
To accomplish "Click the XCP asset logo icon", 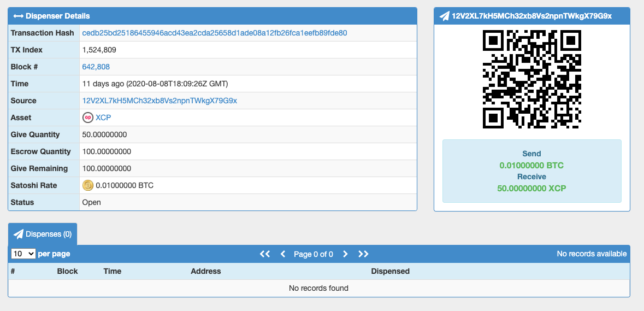I will click(87, 118).
